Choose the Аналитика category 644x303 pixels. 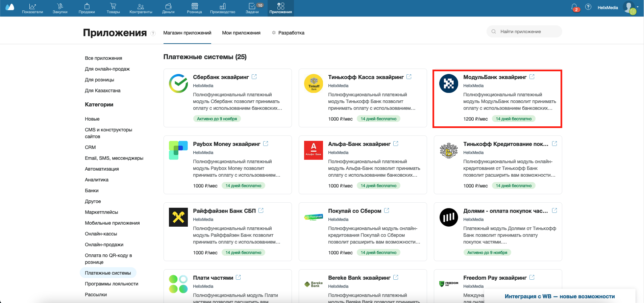tap(97, 180)
